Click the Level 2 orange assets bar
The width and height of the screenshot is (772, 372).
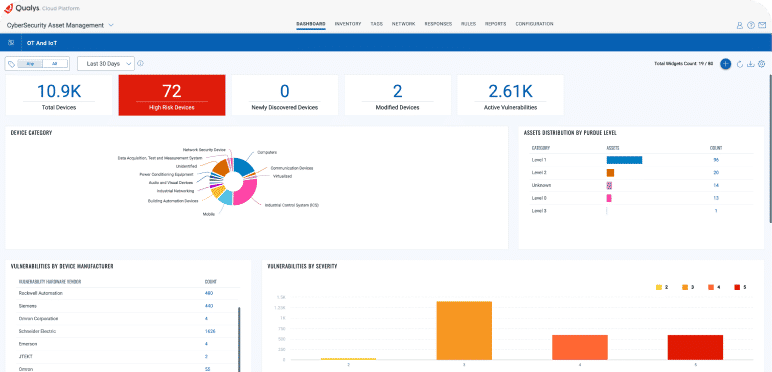click(611, 173)
